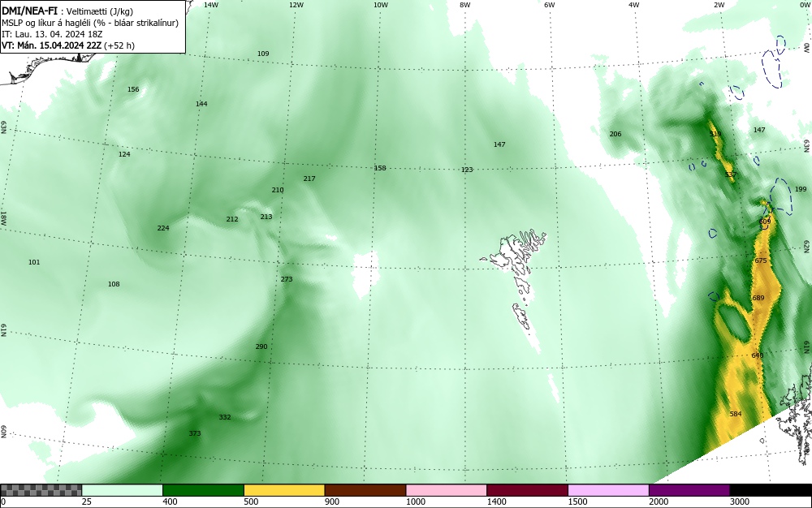Click the black legend swatch above 3000
Viewport: 812px width, 508px height.
[x=771, y=490]
